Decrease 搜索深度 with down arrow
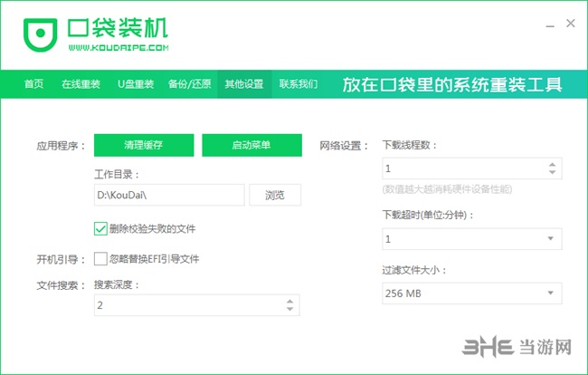 289,309
